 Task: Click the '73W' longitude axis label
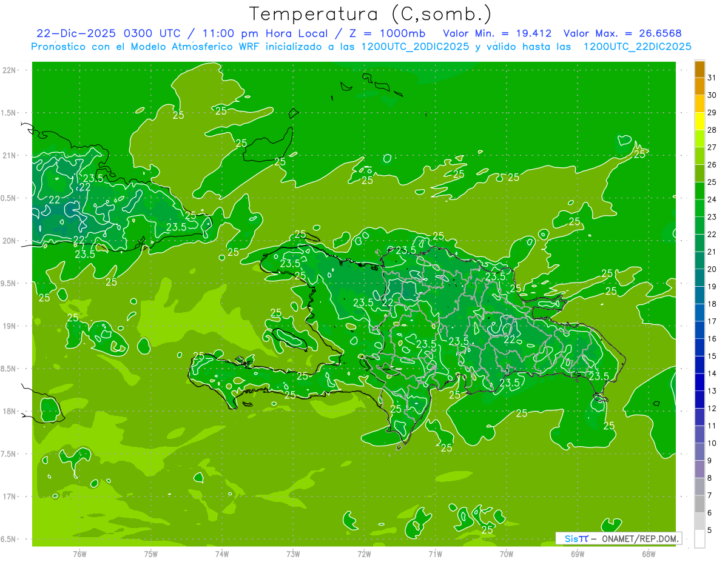(x=293, y=554)
